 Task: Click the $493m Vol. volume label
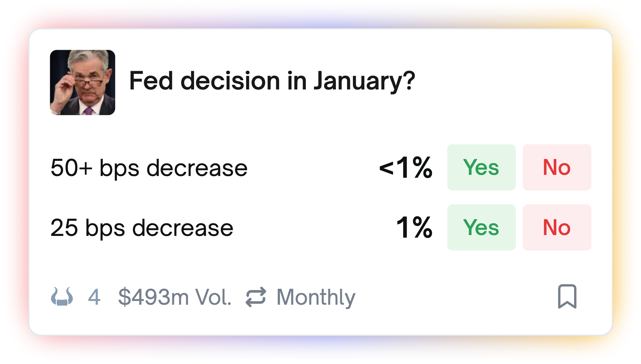click(175, 297)
